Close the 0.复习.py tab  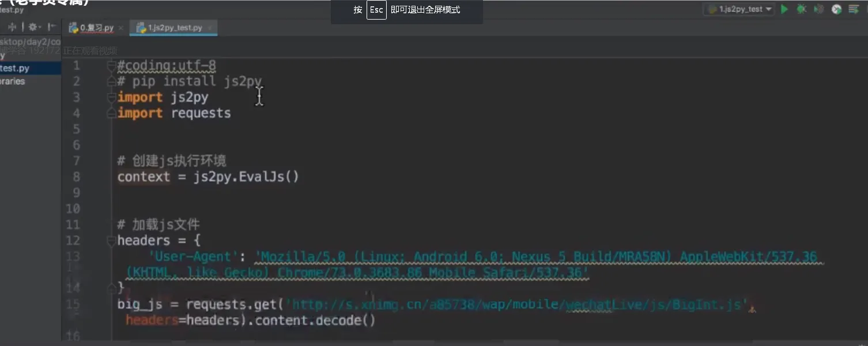120,28
